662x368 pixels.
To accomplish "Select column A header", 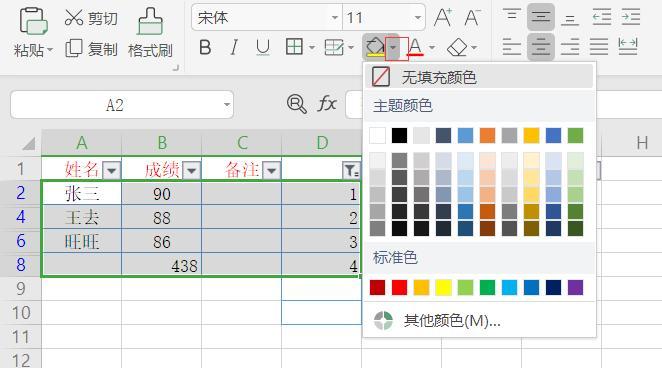I will [81, 143].
